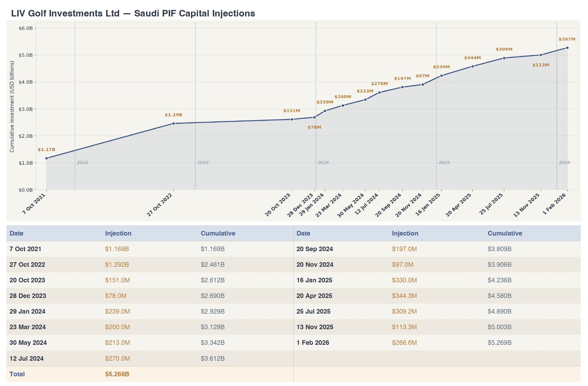Click the Date header above 7 Oct 2021
The height and width of the screenshot is (386, 588).
(16, 233)
